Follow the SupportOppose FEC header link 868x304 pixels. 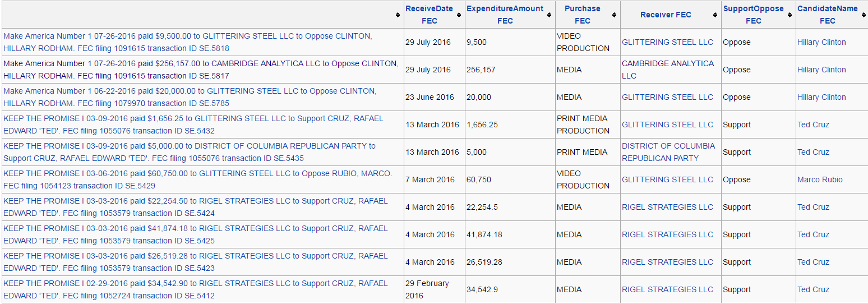point(753,15)
